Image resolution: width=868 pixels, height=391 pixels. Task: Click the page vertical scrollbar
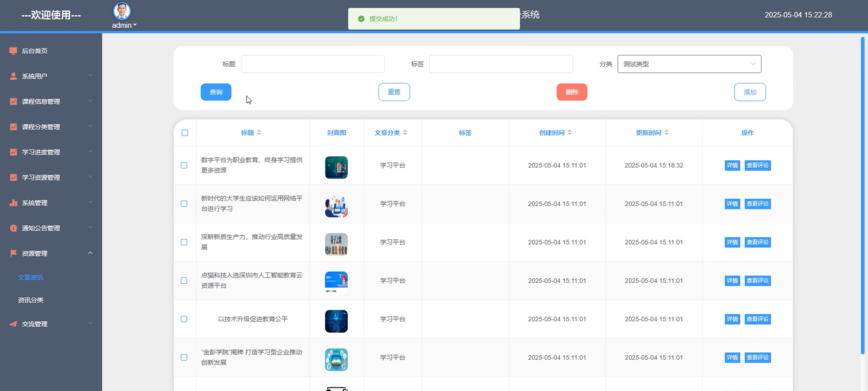tap(863, 195)
